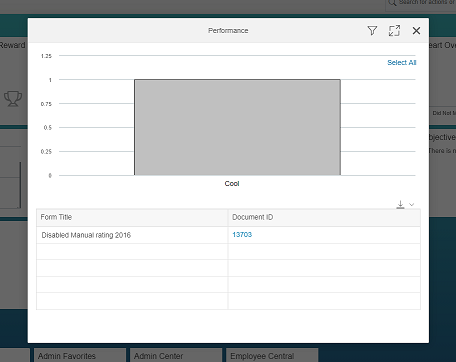Open the Admin Favorites tile

point(80,355)
